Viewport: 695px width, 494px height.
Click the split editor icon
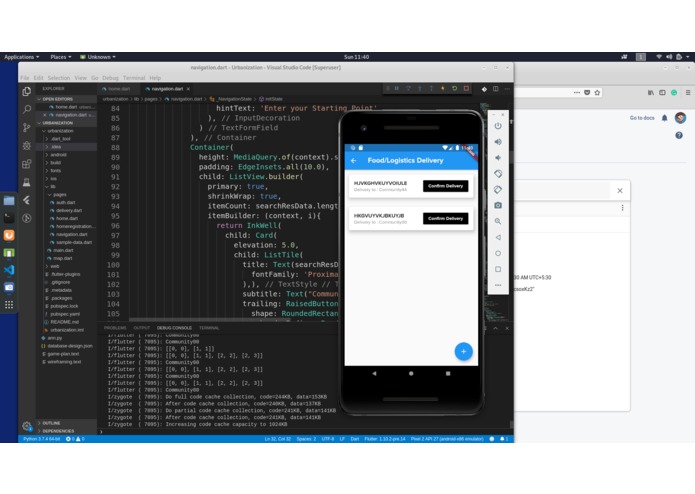[496, 89]
